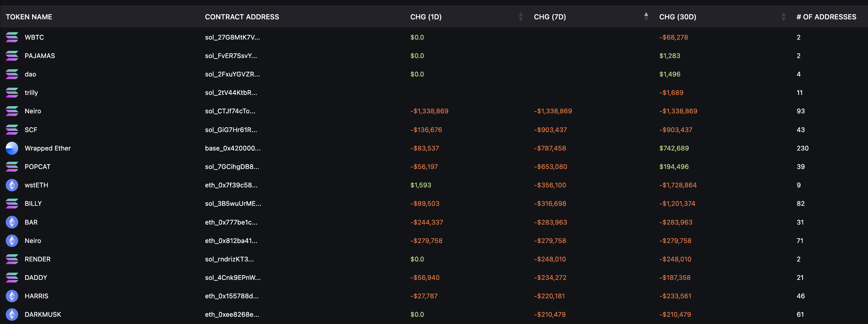This screenshot has height=324, width=868.
Task: Sort by CHG (7D) using its arrows
Action: (x=646, y=17)
